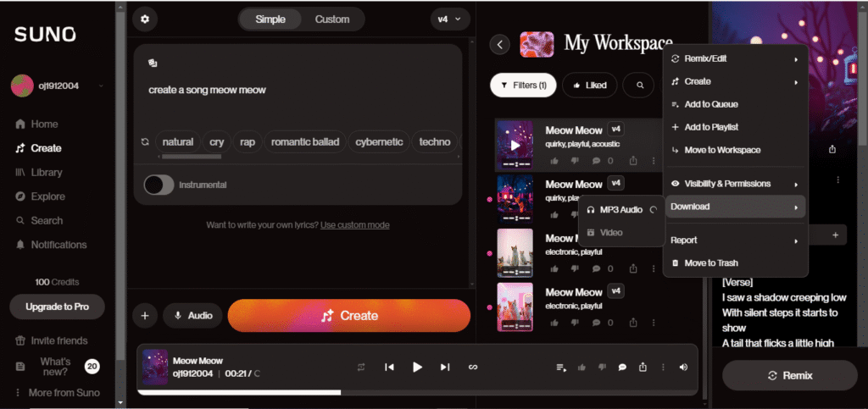
Task: Open the Filters (1) dropdown
Action: [x=523, y=86]
